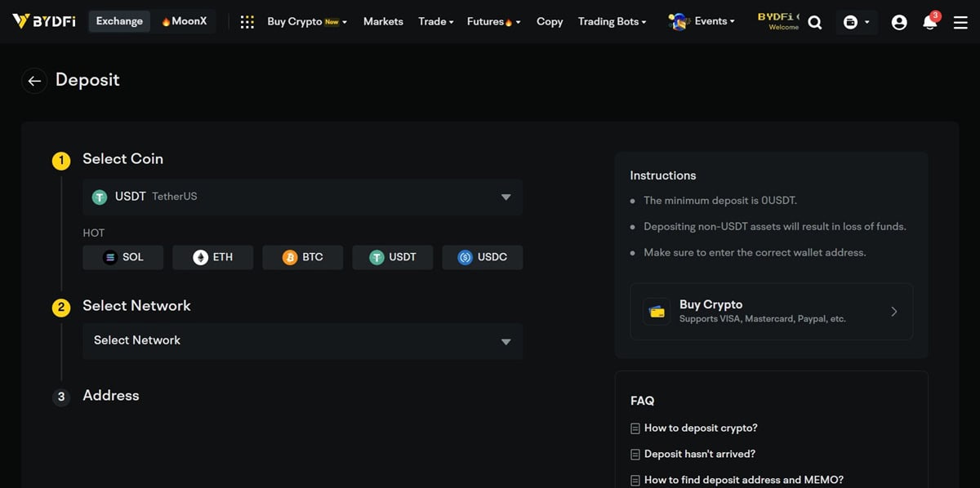Click the BYDFi logo
The image size is (980, 488).
tap(44, 21)
